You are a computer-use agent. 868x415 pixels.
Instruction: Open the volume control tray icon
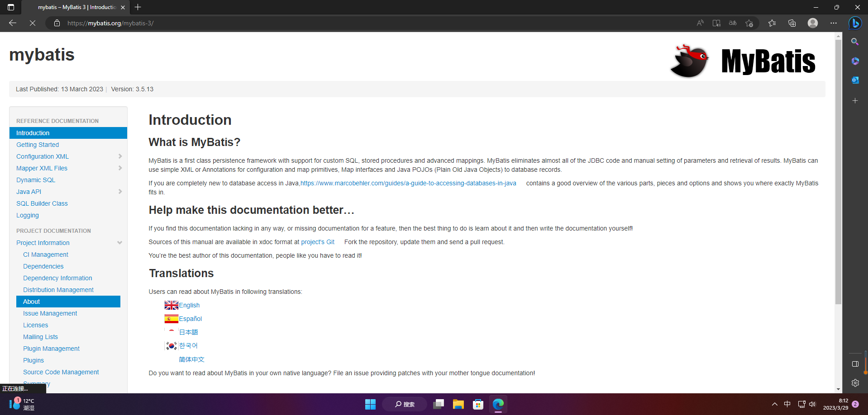pos(812,404)
